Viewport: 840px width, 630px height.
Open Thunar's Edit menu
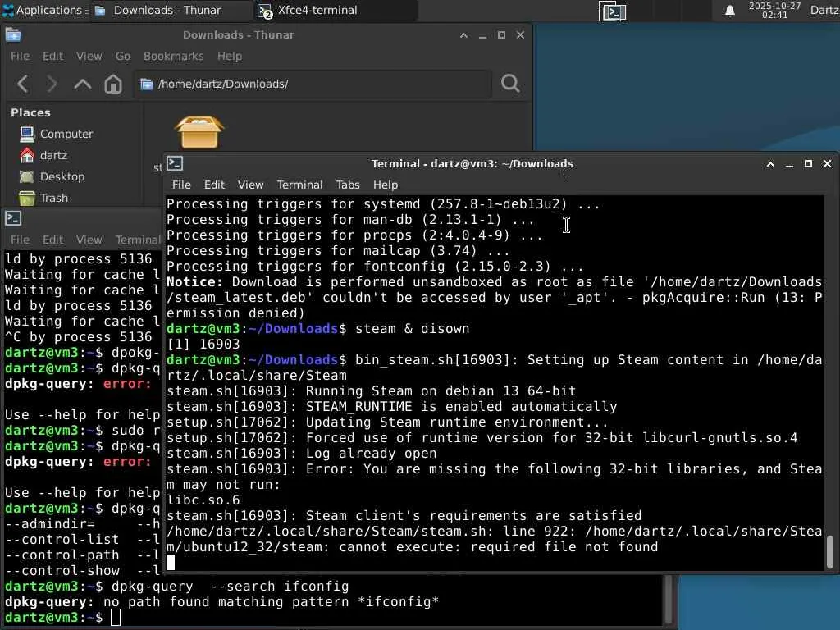[x=53, y=57]
